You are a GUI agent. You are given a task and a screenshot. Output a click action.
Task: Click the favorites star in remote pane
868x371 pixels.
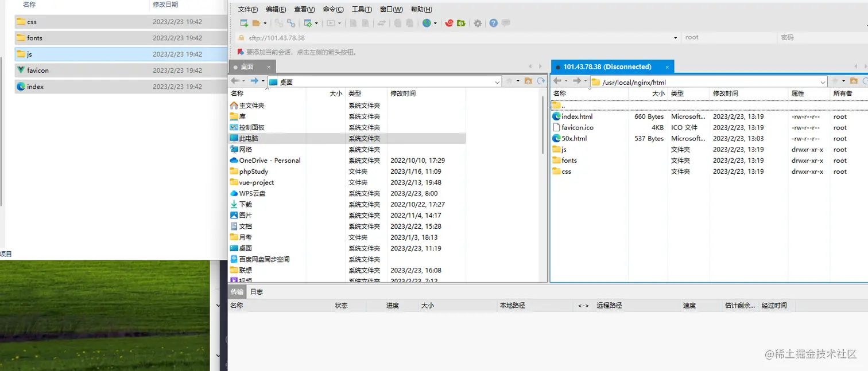[x=835, y=81]
